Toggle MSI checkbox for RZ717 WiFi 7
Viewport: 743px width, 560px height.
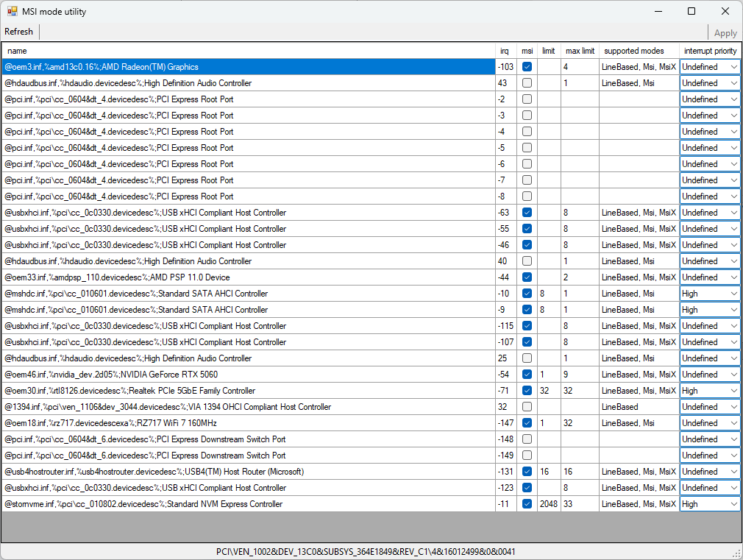527,423
